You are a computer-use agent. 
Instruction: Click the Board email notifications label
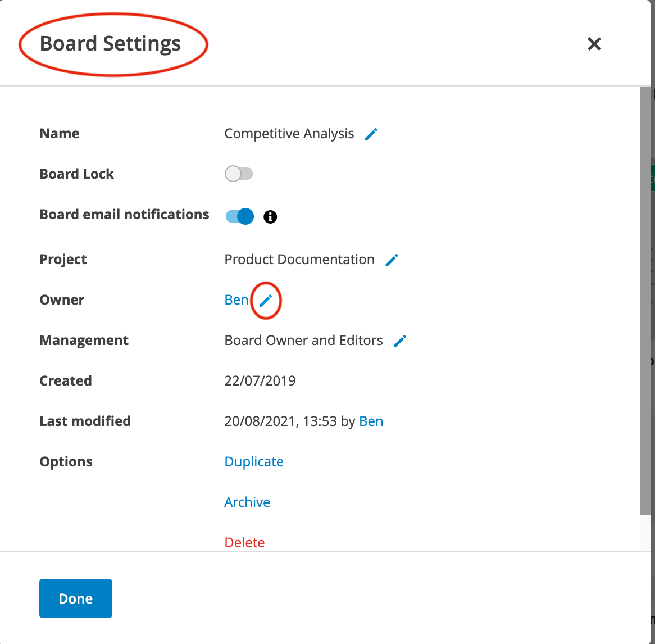click(125, 215)
